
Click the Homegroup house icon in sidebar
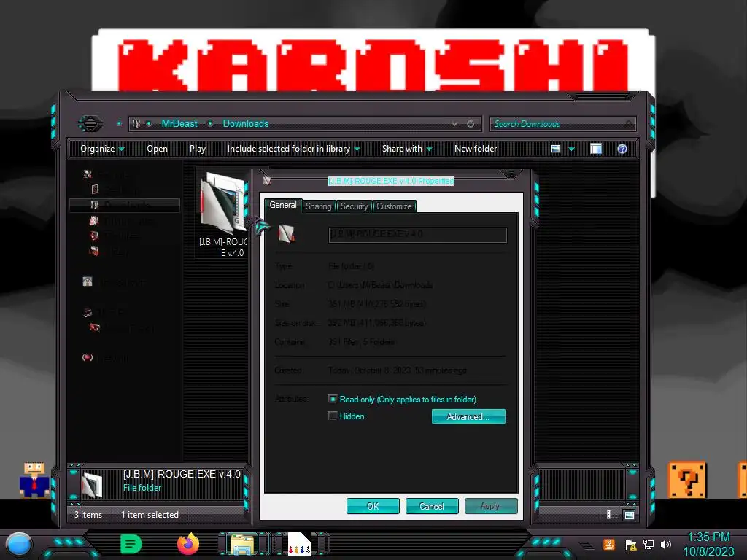click(x=88, y=282)
